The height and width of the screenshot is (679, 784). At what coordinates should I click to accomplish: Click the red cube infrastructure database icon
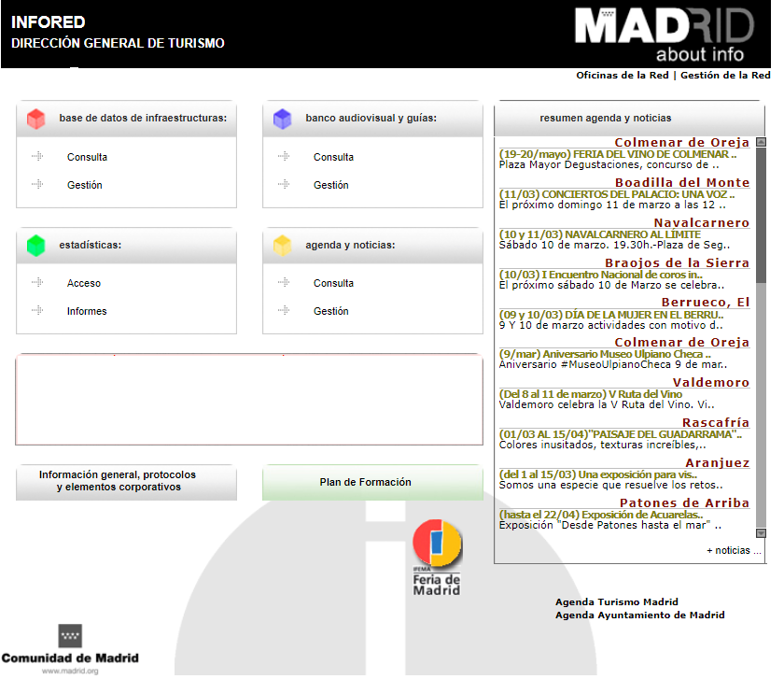36,120
